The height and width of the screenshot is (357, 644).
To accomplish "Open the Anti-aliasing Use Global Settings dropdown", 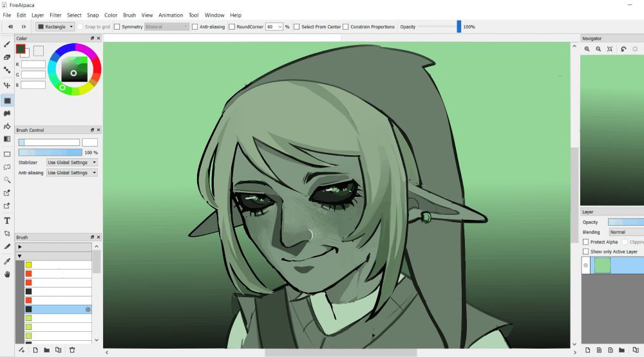I will 72,173.
